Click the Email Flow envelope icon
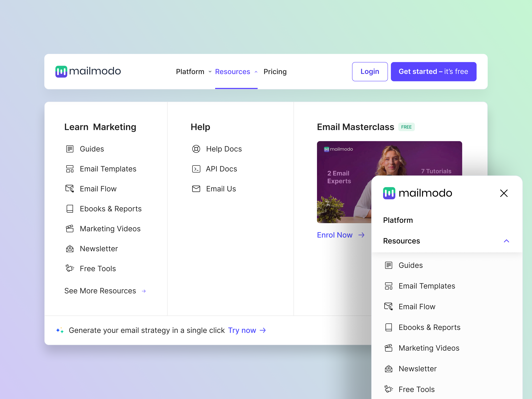The width and height of the screenshot is (532, 399). [x=70, y=189]
